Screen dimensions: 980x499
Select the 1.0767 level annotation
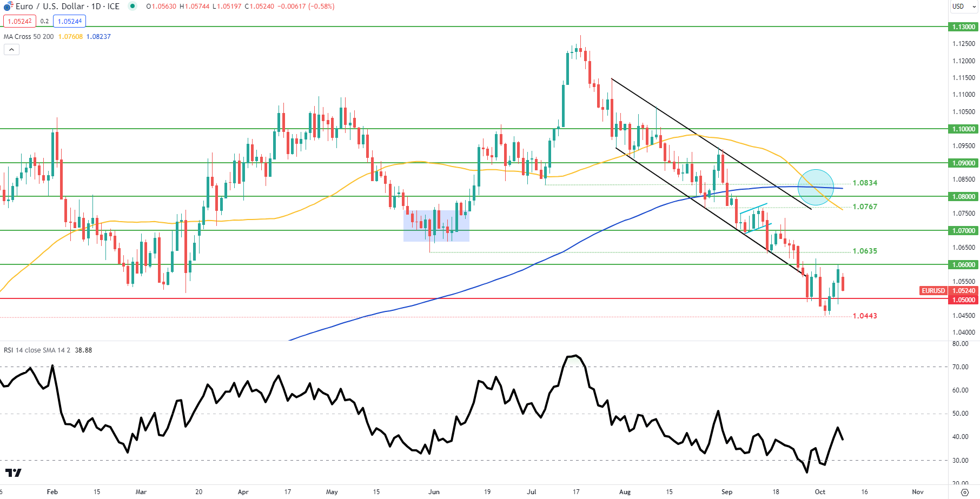865,207
